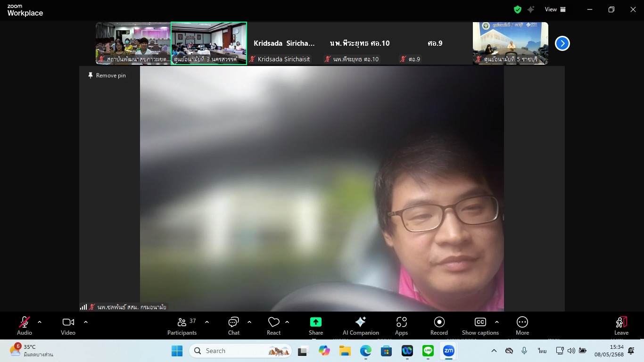Expand the arrow next to Show captions

pos(496,322)
